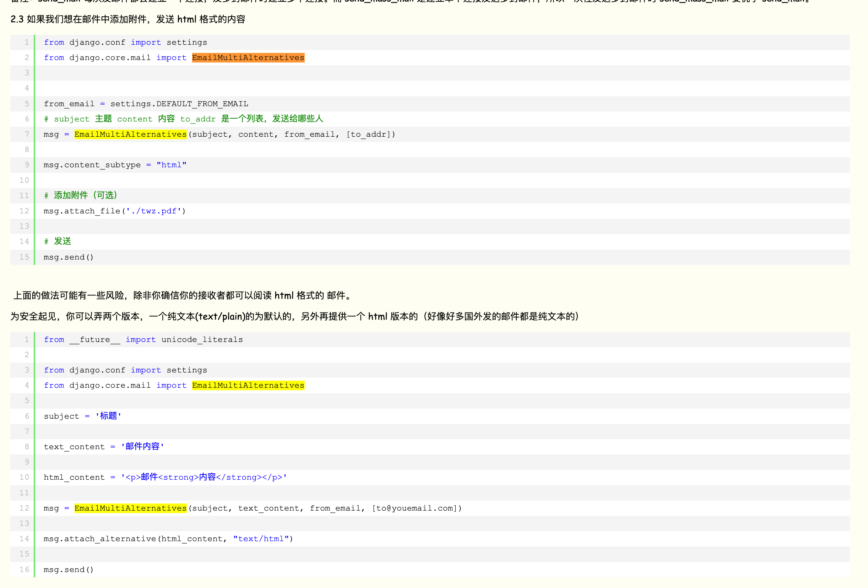
Task: Click the yellow EmailMultiAlternatives in first msg line
Action: pyautogui.click(x=130, y=135)
